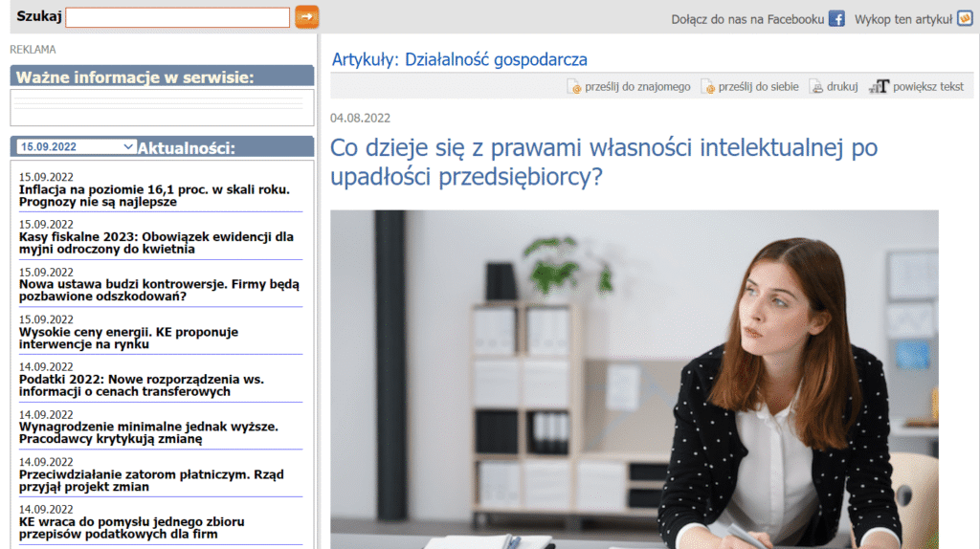Open 'Wynagrodzenie minimalne jednak wyższe' article
The width and height of the screenshot is (980, 549).
click(x=148, y=432)
